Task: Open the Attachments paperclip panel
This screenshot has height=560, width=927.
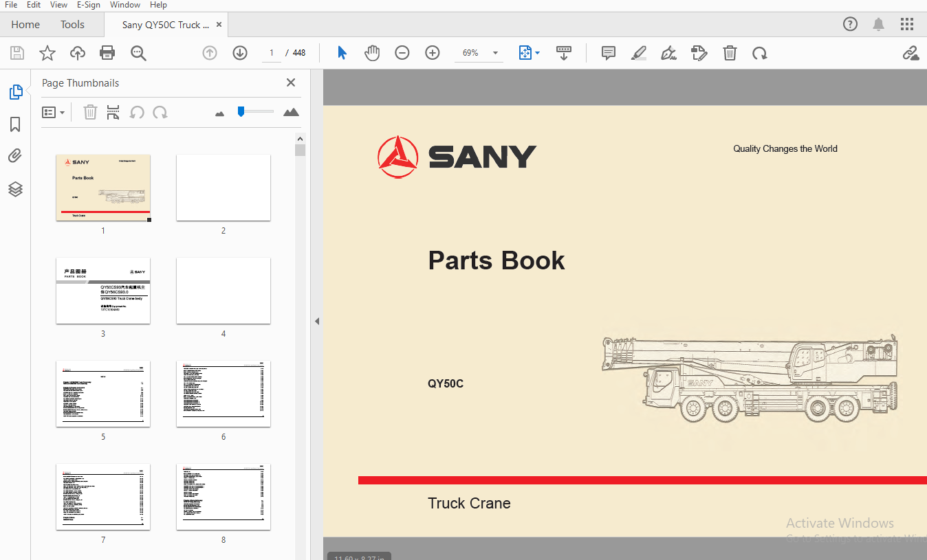Action: [15, 157]
